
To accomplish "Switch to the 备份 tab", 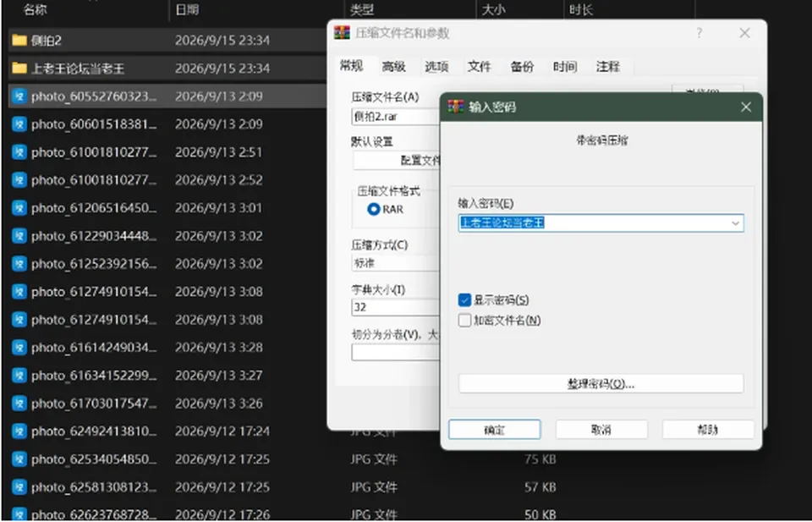I will (x=522, y=67).
